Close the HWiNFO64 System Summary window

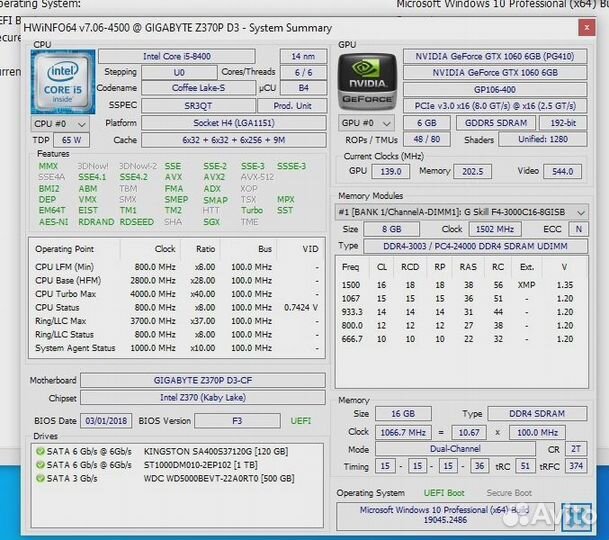[x=586, y=28]
